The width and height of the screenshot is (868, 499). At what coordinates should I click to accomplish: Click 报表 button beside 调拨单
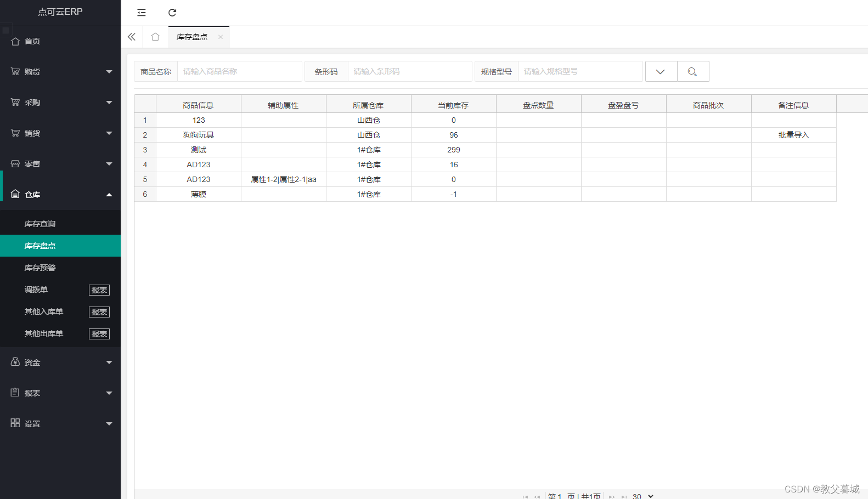coord(99,290)
